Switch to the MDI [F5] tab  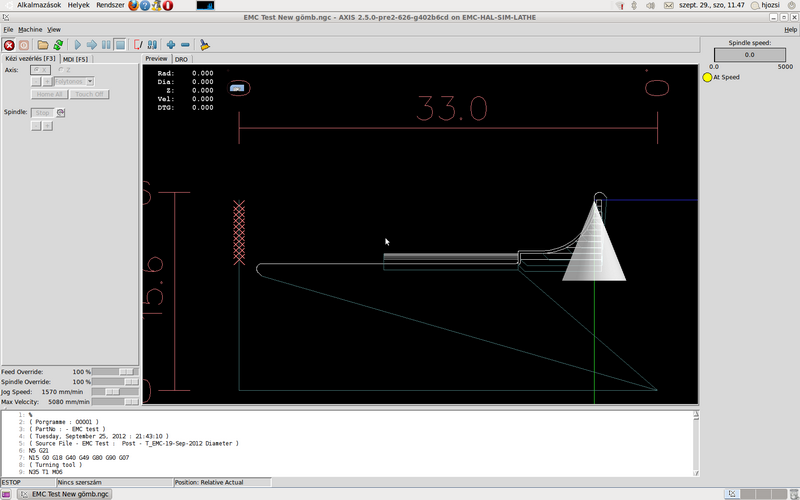pos(76,59)
